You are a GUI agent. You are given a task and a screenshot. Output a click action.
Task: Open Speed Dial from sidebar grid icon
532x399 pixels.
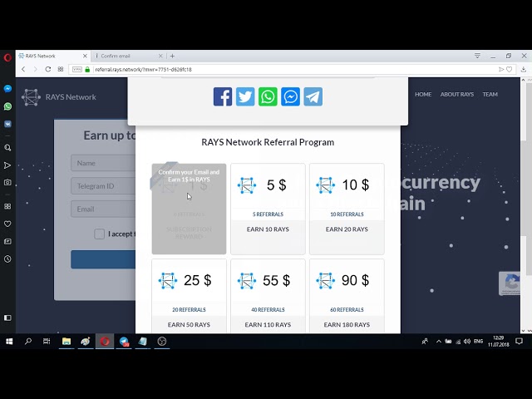coord(7,206)
